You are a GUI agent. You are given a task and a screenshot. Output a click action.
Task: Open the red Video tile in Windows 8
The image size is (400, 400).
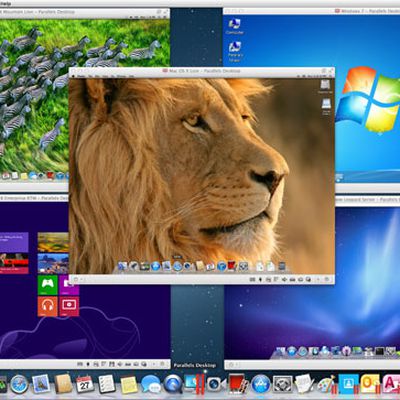[69, 306]
